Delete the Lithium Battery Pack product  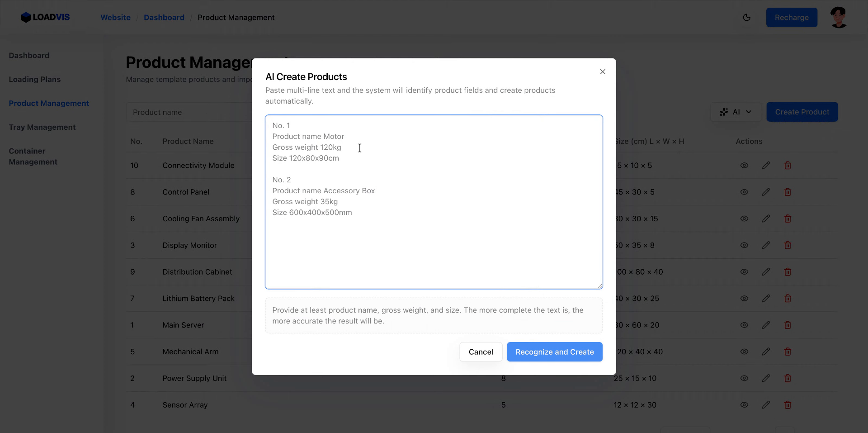(x=787, y=298)
